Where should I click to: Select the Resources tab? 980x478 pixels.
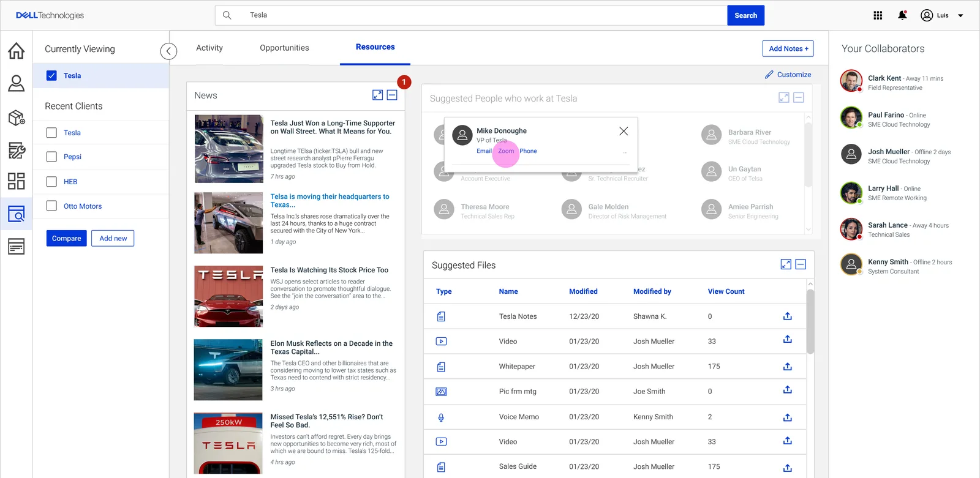tap(375, 47)
